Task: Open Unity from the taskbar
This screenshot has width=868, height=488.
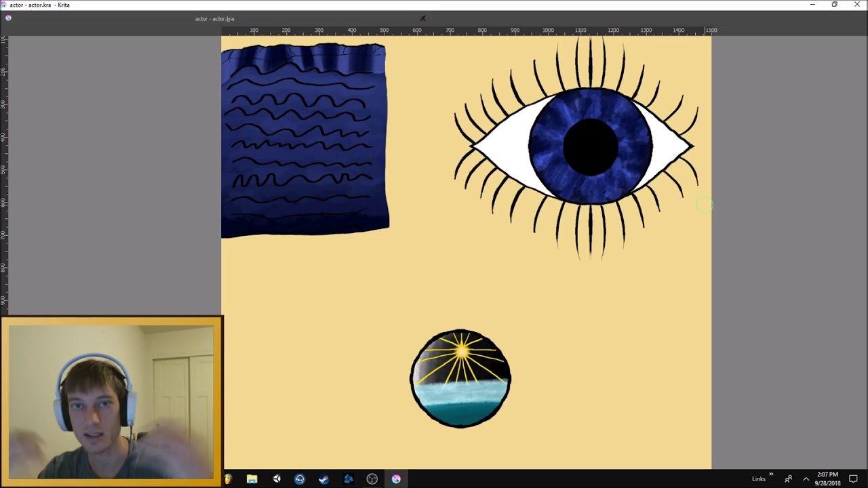Action: (x=277, y=479)
